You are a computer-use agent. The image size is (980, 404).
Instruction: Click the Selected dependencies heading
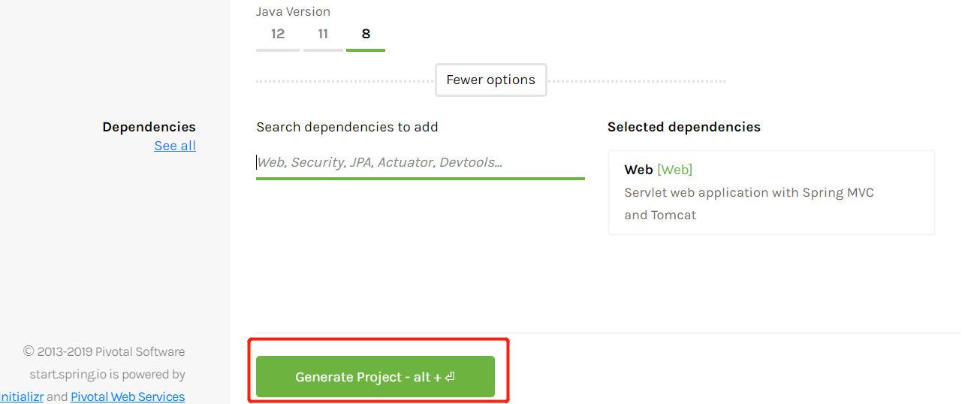683,127
